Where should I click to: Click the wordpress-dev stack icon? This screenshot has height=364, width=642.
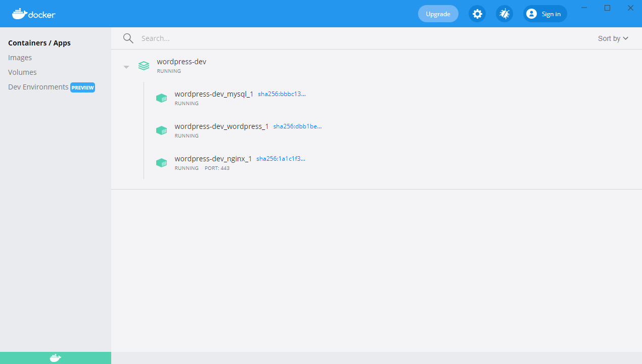(144, 66)
